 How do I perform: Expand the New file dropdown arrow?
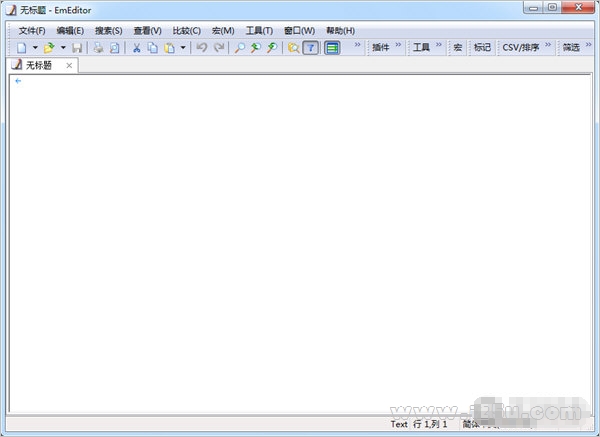[35, 48]
